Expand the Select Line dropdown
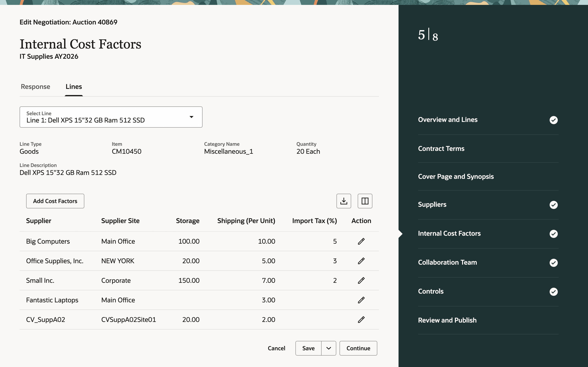The width and height of the screenshot is (588, 367). tap(191, 117)
